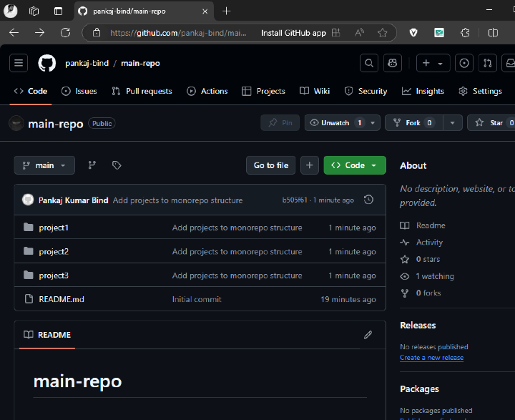This screenshot has height=420, width=515.
Task: Click the create new plus button
Action: (x=433, y=63)
